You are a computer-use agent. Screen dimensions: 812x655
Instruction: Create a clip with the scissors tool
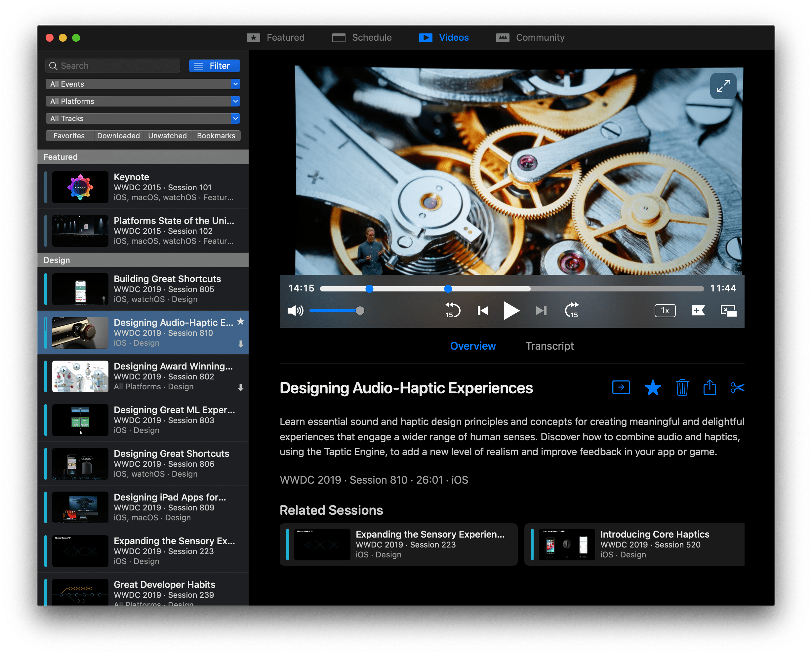click(x=738, y=387)
